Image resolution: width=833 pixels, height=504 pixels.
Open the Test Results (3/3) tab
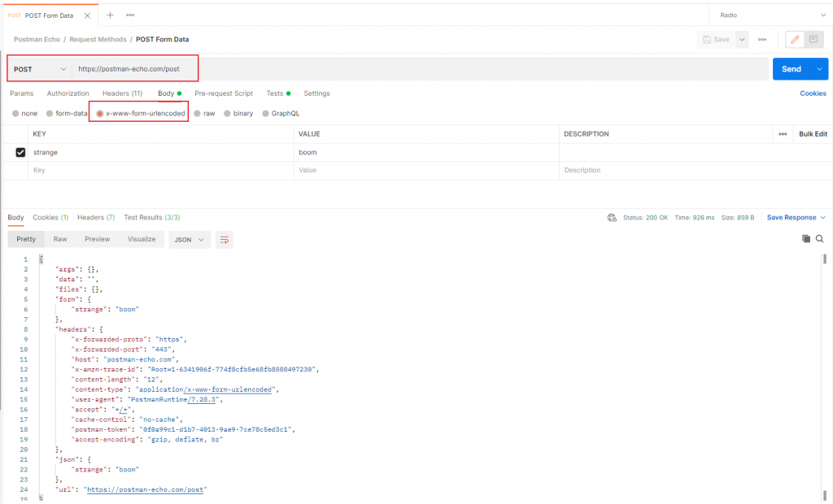[152, 218]
